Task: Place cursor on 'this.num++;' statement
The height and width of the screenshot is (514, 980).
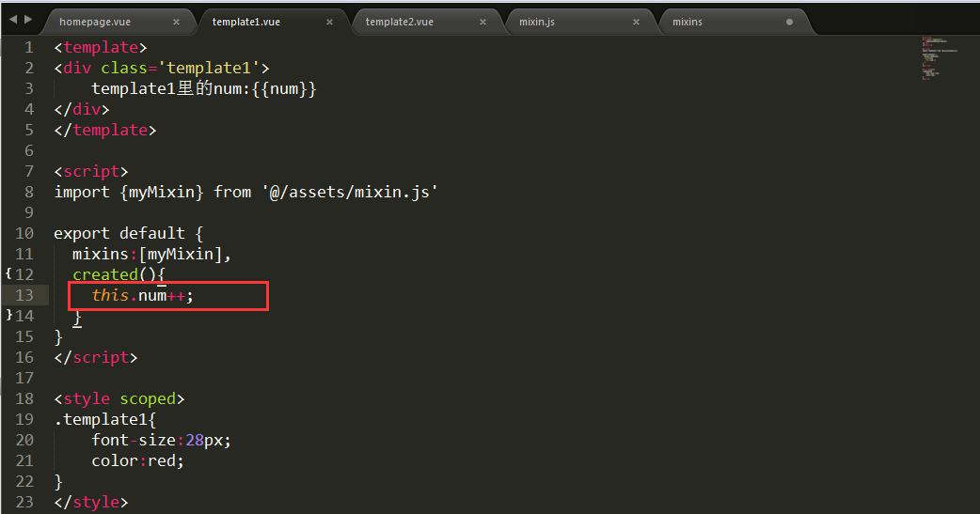Action: [143, 295]
